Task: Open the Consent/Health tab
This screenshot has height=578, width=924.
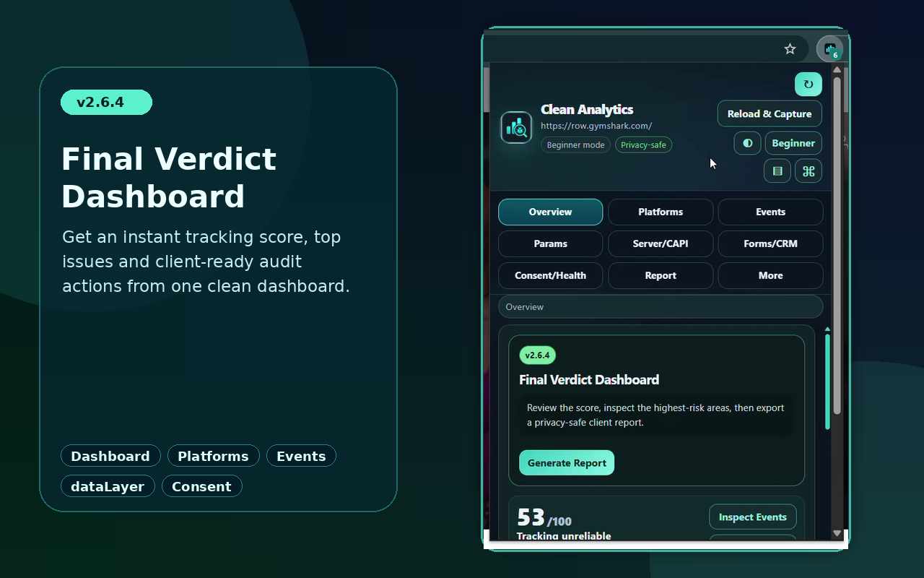Action: tap(550, 275)
